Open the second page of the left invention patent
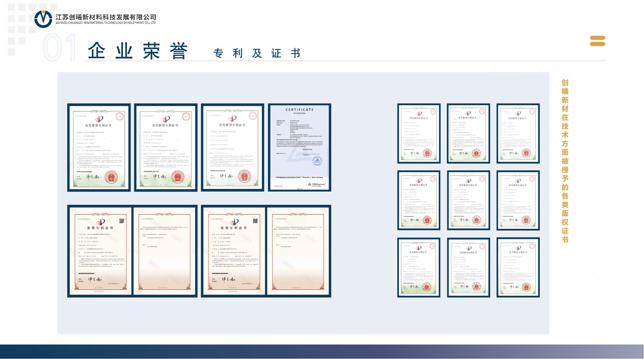Screen dimensions: 644x359 [x=165, y=251]
